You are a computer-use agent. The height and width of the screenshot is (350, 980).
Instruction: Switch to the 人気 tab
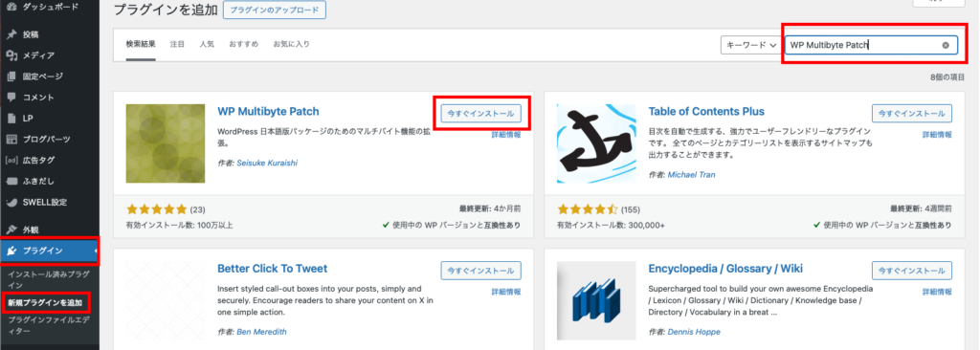[x=207, y=44]
